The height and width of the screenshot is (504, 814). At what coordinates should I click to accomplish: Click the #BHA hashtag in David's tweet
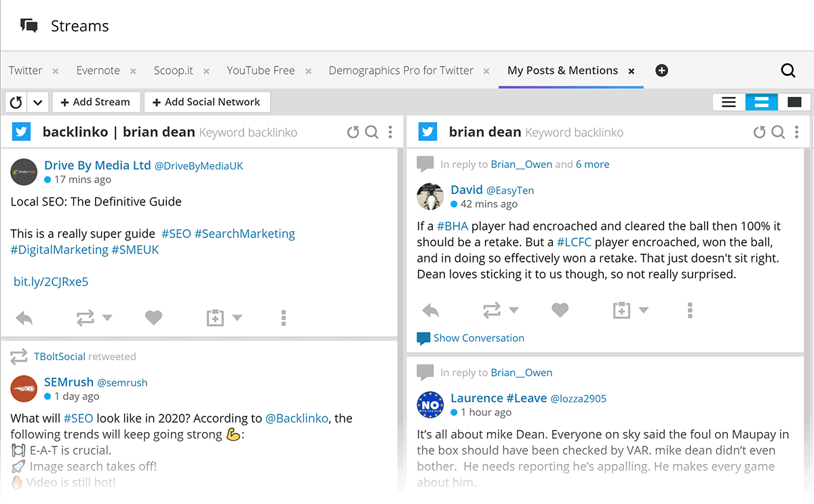[452, 226]
